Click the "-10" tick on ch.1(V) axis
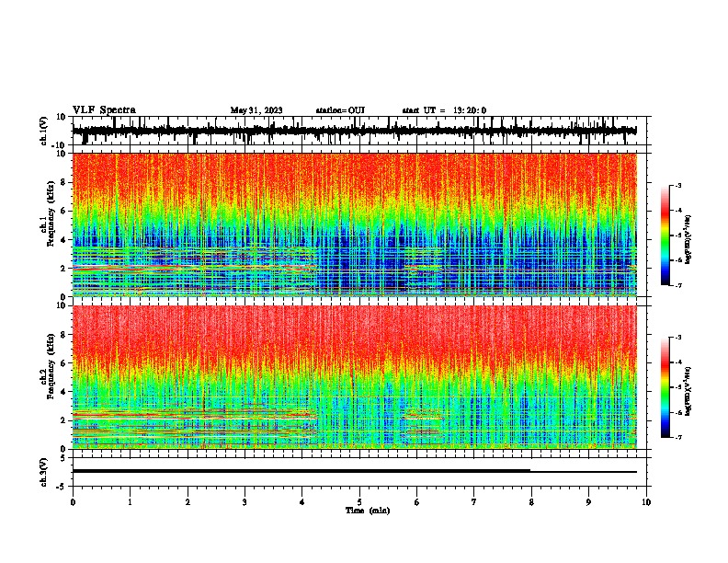 point(60,145)
